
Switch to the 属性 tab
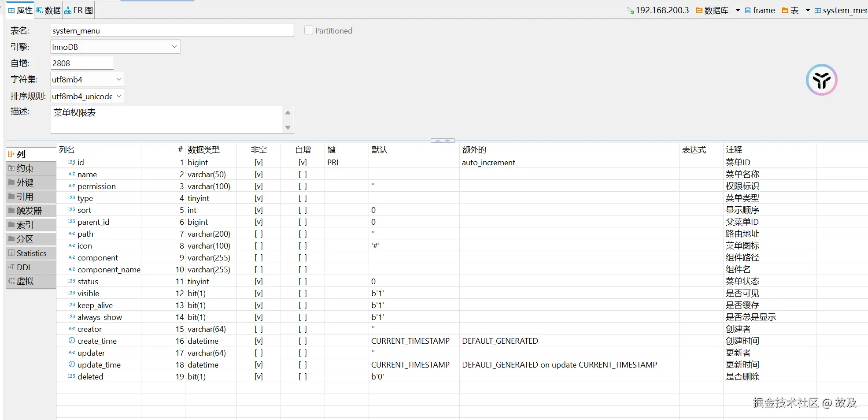tap(20, 10)
